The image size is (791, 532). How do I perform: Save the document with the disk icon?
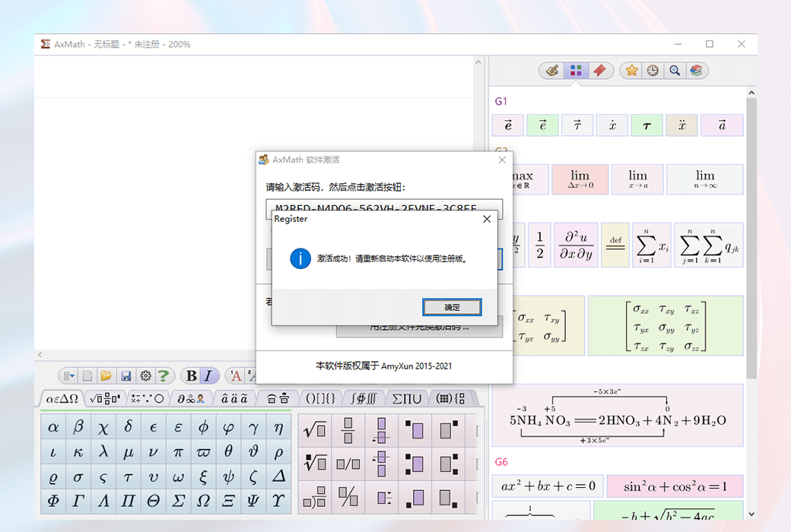(126, 375)
